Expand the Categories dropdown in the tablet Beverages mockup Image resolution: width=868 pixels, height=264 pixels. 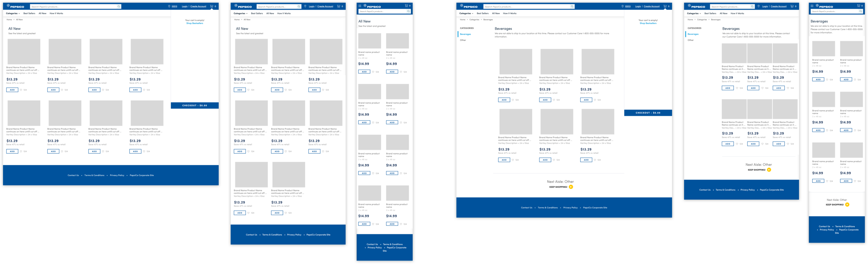[x=694, y=14]
